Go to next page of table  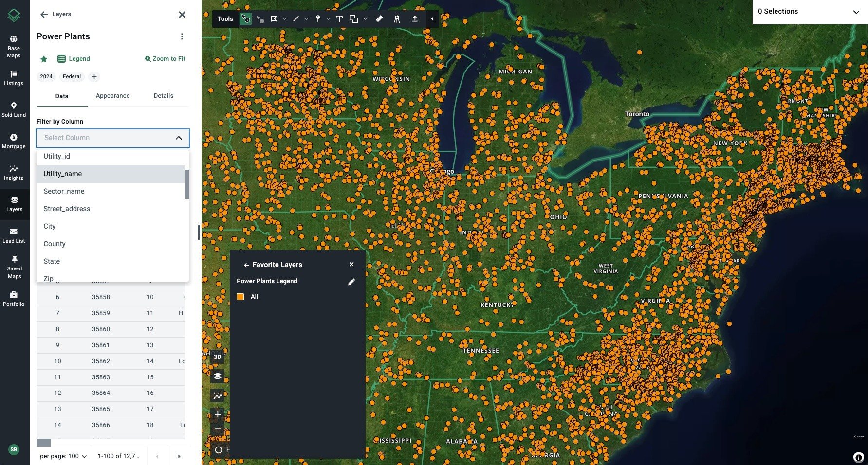(x=179, y=456)
